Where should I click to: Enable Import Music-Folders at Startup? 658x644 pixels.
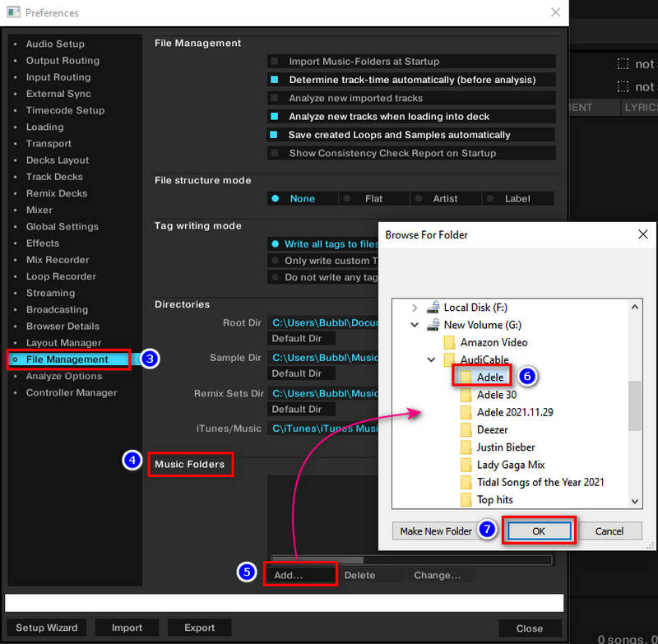click(x=274, y=62)
